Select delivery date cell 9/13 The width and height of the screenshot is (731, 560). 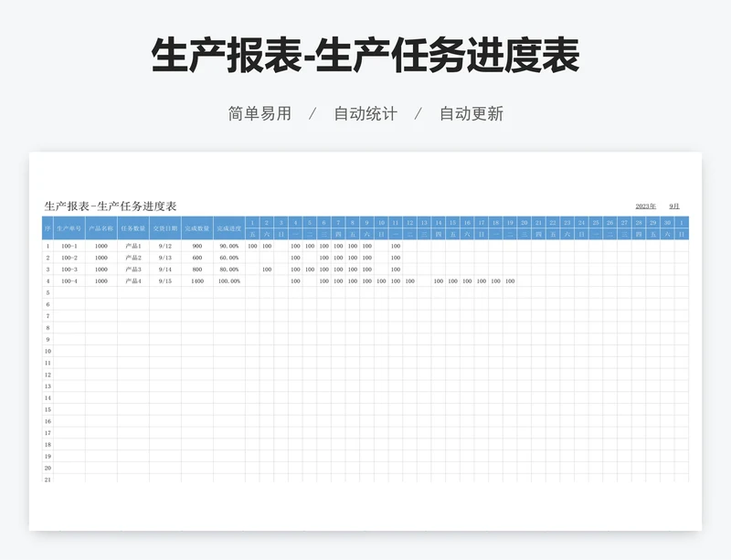(165, 258)
